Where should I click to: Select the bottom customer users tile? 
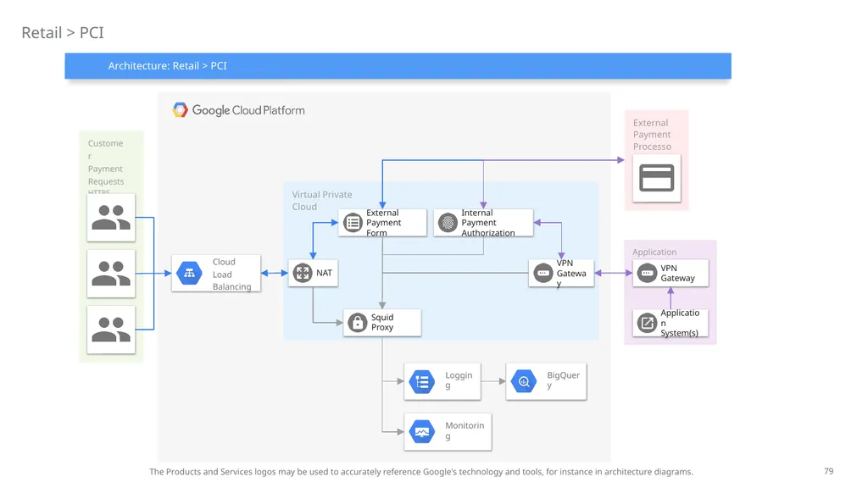[x=111, y=330]
